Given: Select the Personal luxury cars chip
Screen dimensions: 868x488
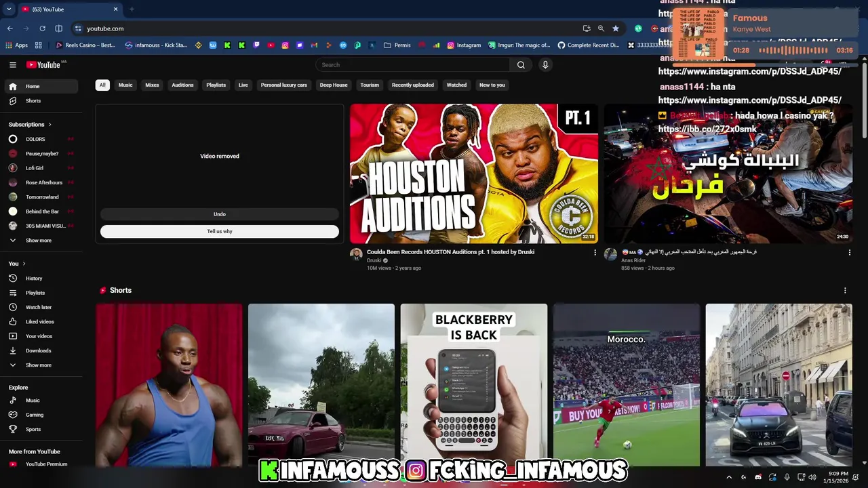Looking at the screenshot, I should coord(284,85).
